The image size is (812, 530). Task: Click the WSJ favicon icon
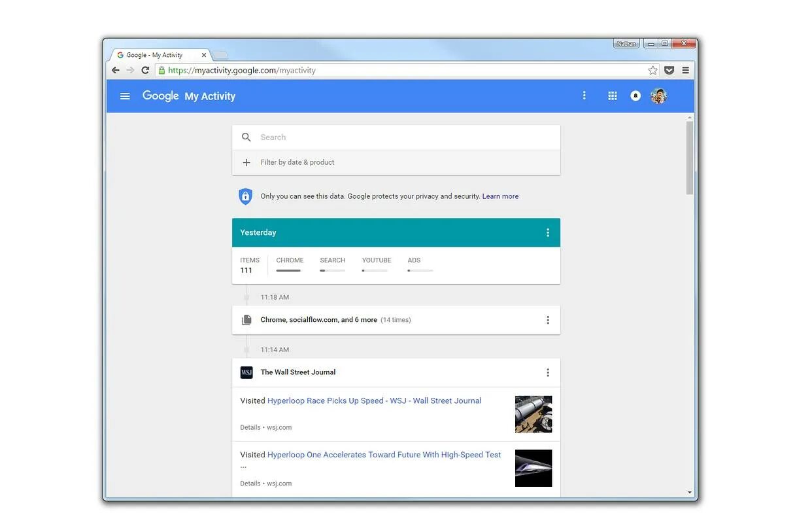246,372
